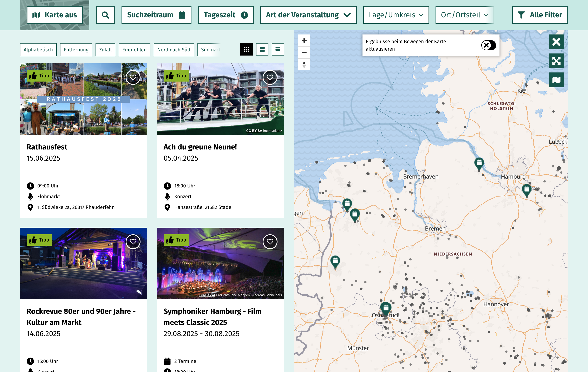Click location pin icon for Rhauderfehn address
Image resolution: width=588 pixels, height=372 pixels.
(x=30, y=207)
